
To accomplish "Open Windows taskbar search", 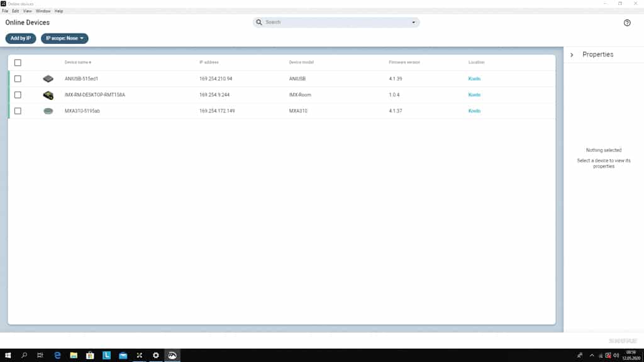I will [x=25, y=356].
